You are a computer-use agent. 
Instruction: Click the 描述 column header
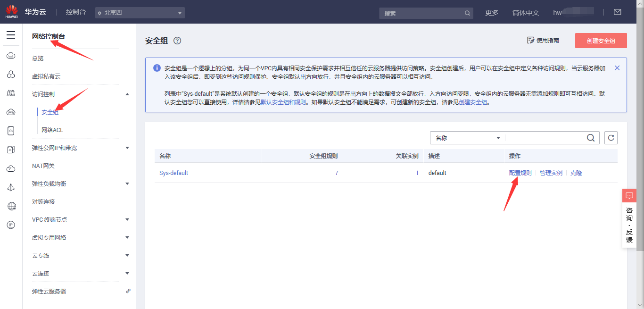(434, 156)
